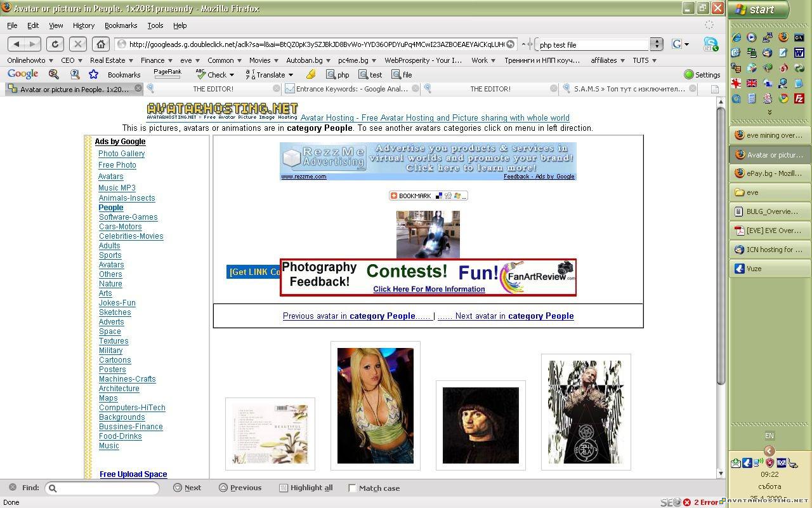Open the new tab button
Screen dimensions: 812x508
pyautogui.click(x=714, y=90)
